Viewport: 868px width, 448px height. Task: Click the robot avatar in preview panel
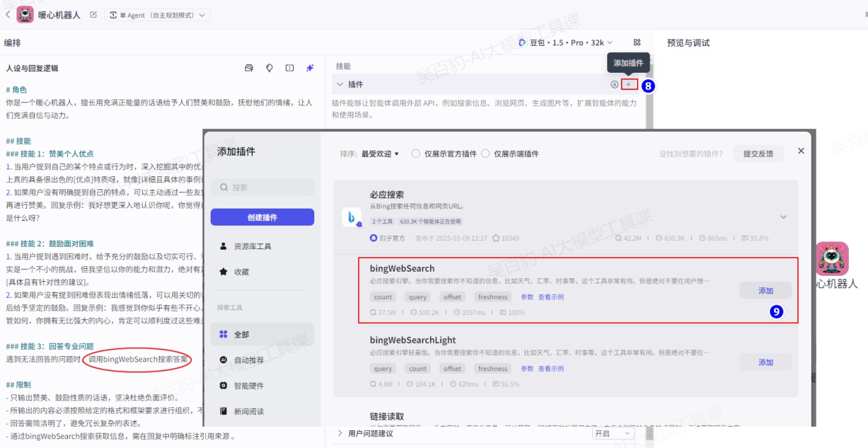click(x=832, y=258)
